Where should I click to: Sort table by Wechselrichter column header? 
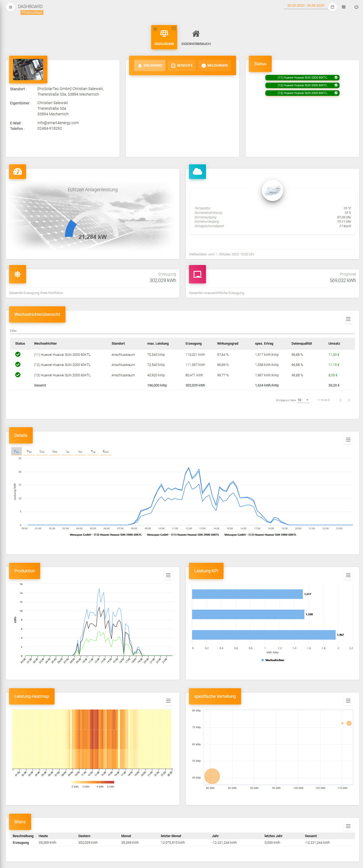[46, 343]
